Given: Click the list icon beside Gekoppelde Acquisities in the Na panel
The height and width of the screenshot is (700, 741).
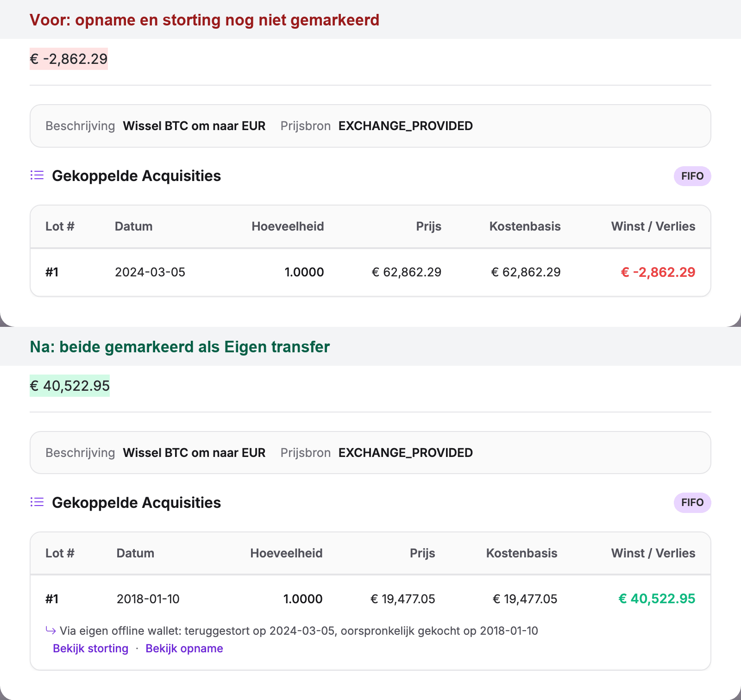Looking at the screenshot, I should point(37,502).
